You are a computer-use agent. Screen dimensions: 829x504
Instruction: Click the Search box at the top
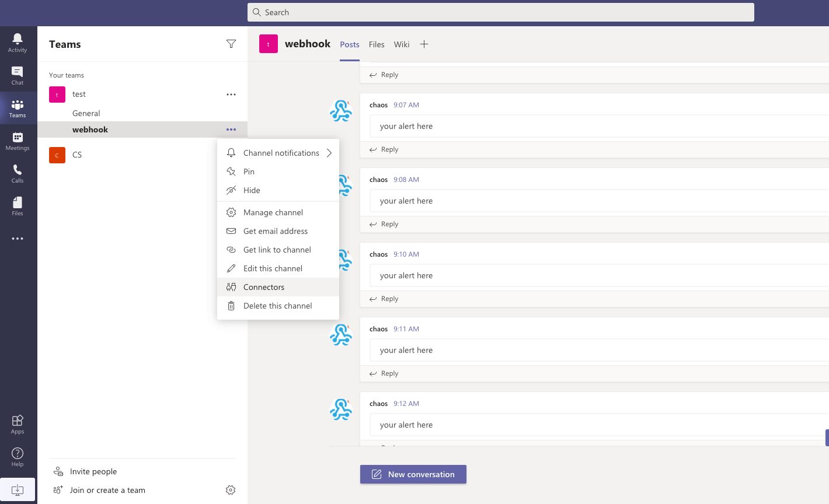[501, 12]
